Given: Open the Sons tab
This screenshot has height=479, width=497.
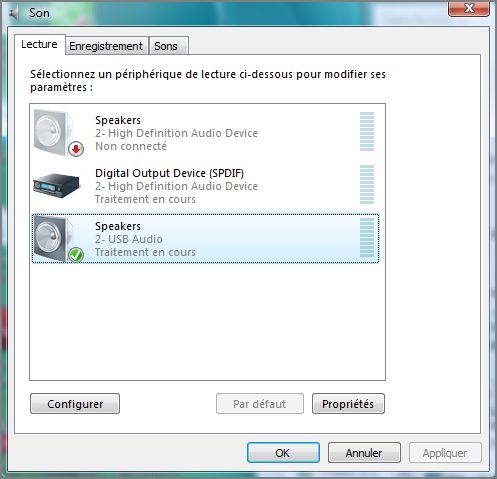Looking at the screenshot, I should 168,46.
